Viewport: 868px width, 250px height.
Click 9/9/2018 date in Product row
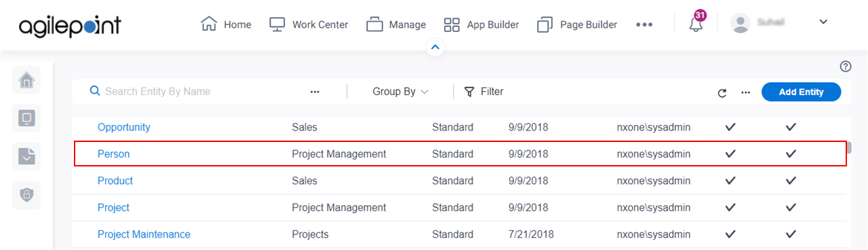click(x=528, y=181)
